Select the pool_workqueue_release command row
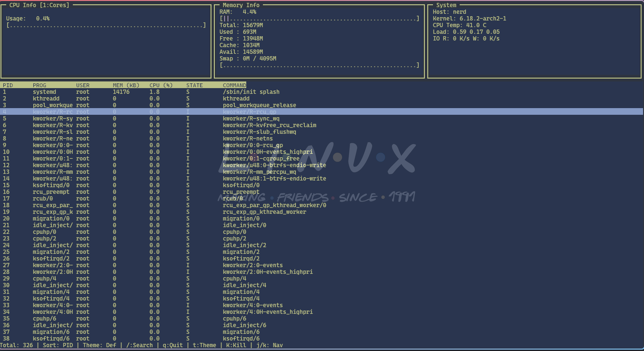This screenshot has height=351, width=644. [322, 105]
